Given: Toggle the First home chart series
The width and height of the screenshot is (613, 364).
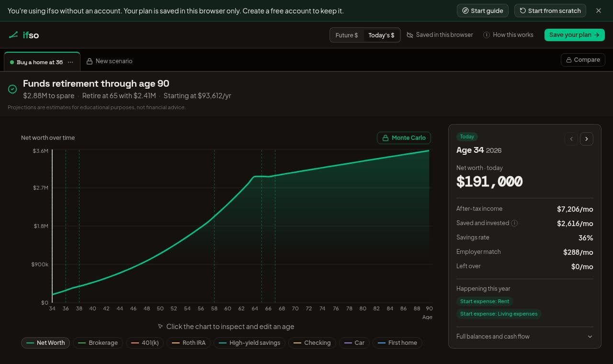Looking at the screenshot, I should tap(397, 343).
